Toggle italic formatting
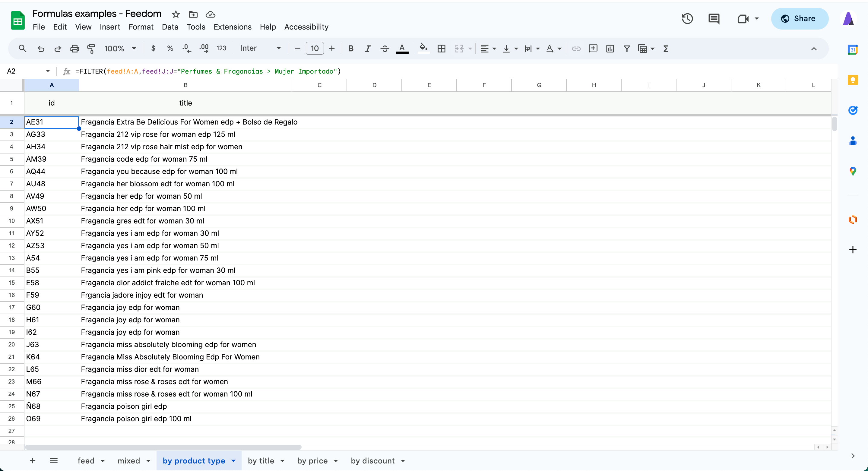Screen dimensions: 868x471 [x=368, y=49]
